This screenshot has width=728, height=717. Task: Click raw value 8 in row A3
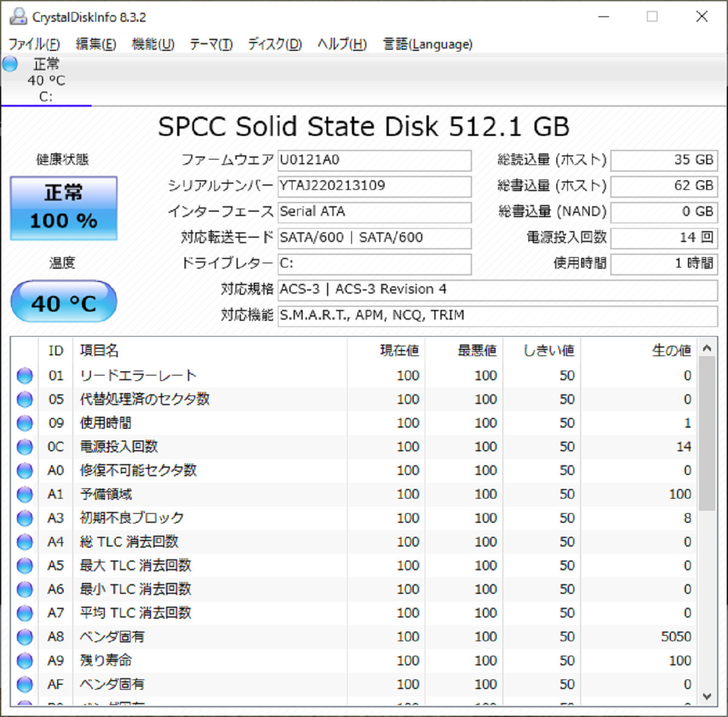click(687, 518)
